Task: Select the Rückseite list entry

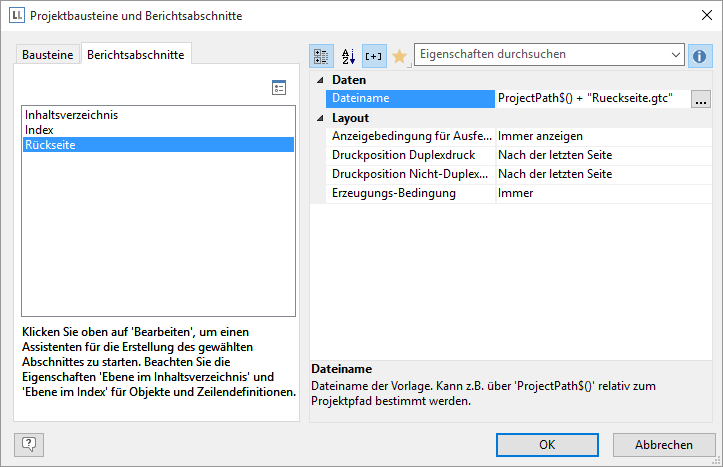Action: 51,145
